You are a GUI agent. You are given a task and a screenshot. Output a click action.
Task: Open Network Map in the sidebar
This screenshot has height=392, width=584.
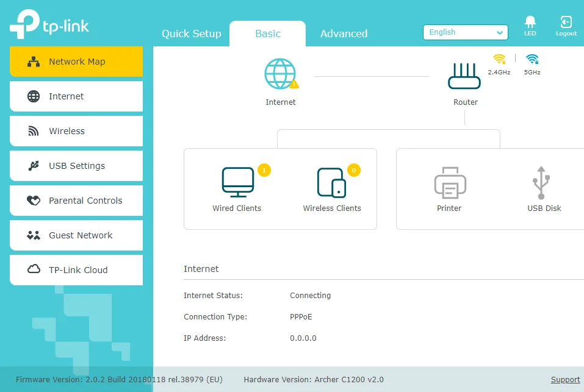(76, 62)
